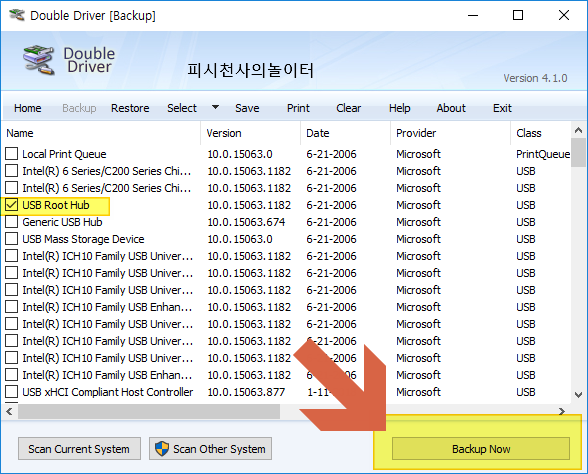Select the USB xHCI Compliant Host Controller name
This screenshot has height=474, width=588.
(x=108, y=392)
